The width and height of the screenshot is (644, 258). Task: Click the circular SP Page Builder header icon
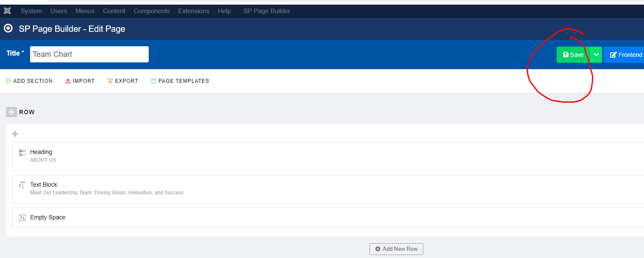click(8, 28)
